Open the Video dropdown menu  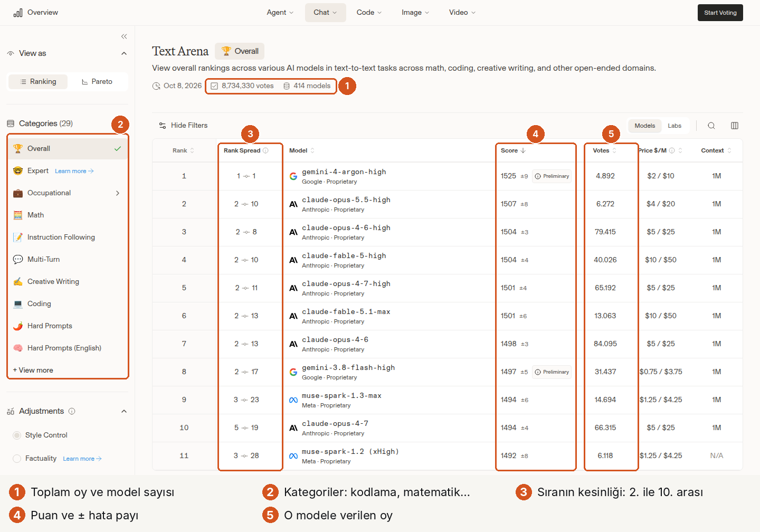coord(462,13)
